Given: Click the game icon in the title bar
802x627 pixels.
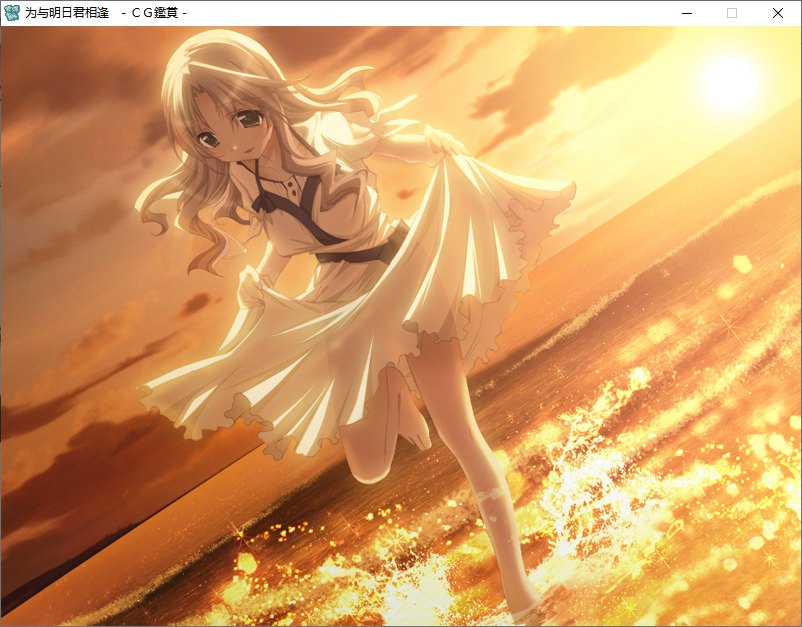Looking at the screenshot, I should click(11, 13).
